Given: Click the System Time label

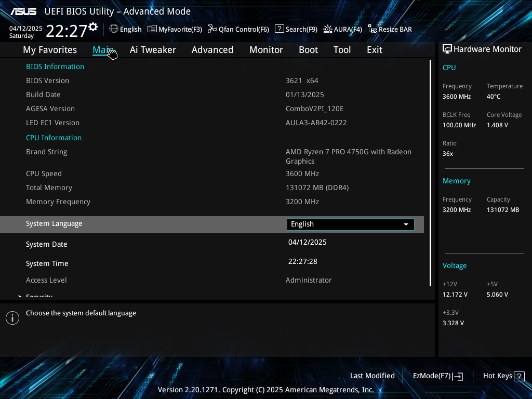Looking at the screenshot, I should pyautogui.click(x=47, y=263).
